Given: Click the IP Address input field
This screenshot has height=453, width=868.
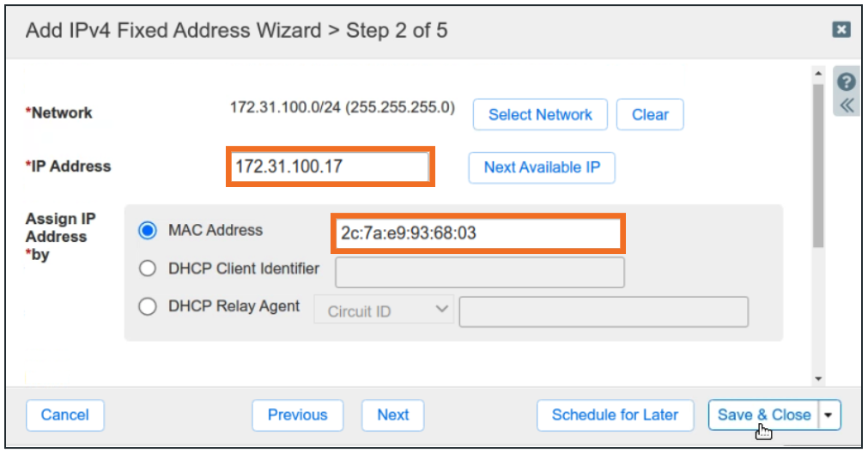Looking at the screenshot, I should (x=331, y=167).
